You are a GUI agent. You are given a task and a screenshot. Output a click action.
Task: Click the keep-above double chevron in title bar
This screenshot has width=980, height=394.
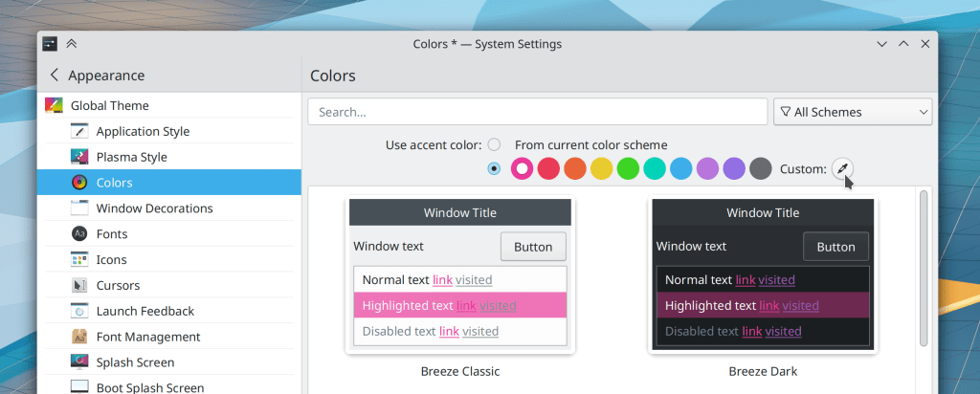(72, 44)
